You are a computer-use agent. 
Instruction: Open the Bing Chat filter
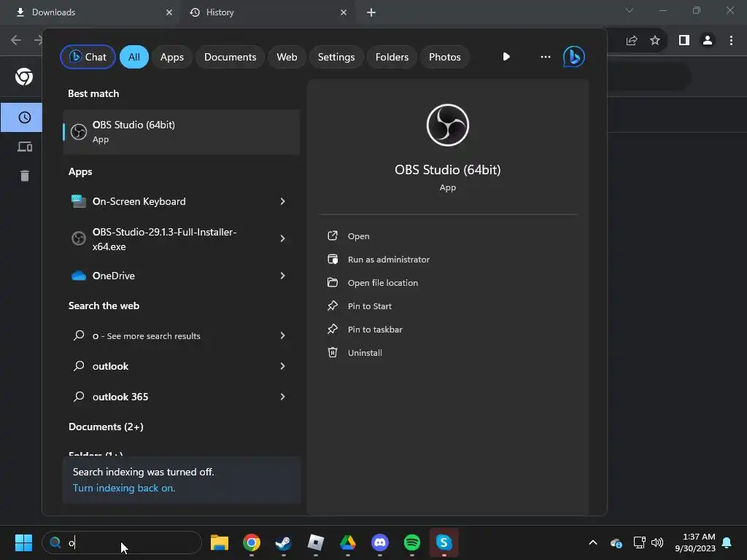click(88, 57)
